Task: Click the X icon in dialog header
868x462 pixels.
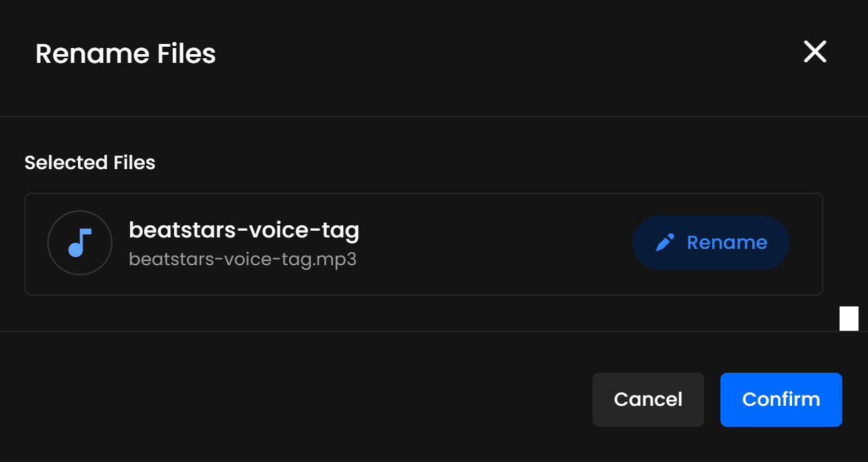Action: [815, 51]
